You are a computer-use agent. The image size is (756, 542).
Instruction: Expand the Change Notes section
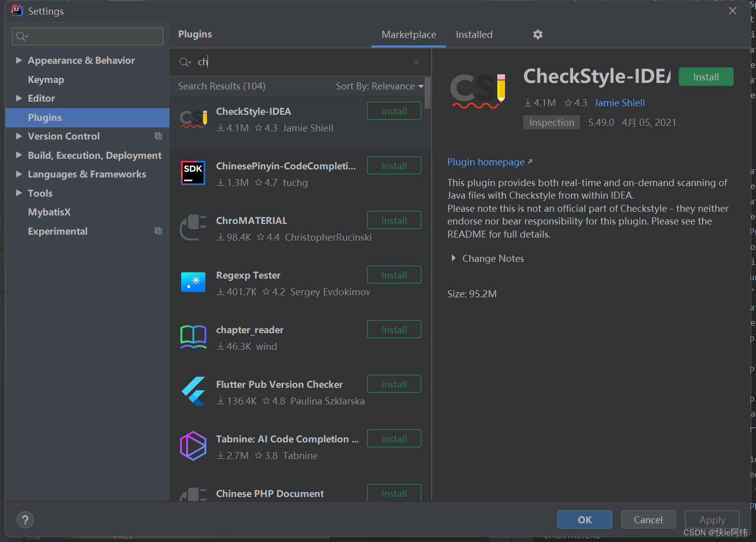[453, 258]
